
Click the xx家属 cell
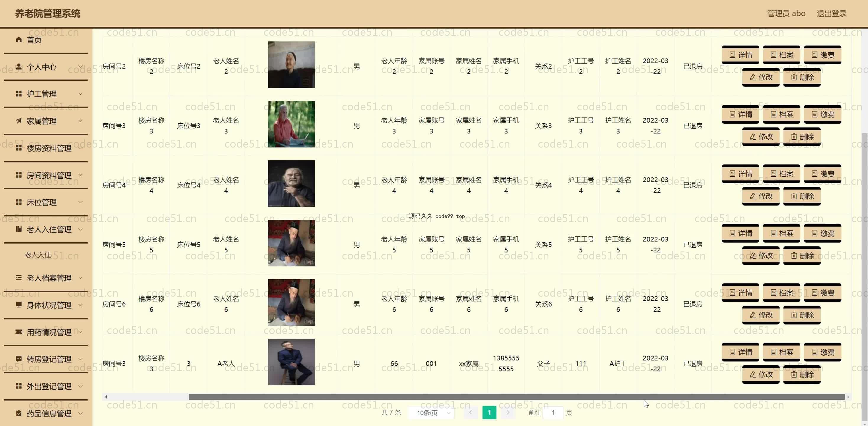pos(469,364)
